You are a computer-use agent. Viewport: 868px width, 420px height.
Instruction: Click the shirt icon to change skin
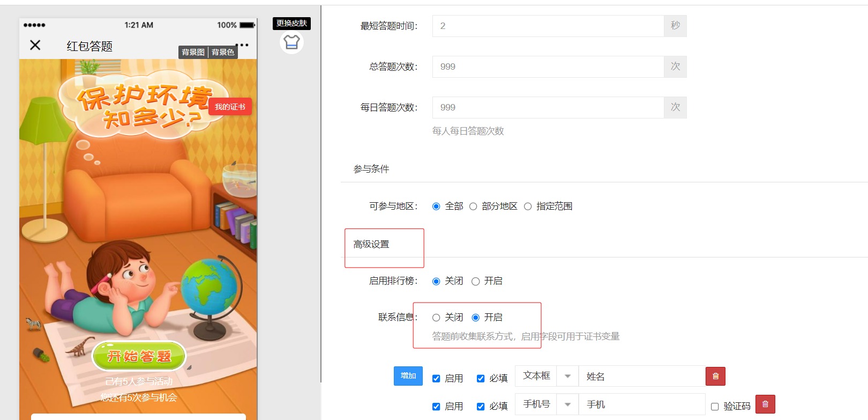pyautogui.click(x=291, y=42)
